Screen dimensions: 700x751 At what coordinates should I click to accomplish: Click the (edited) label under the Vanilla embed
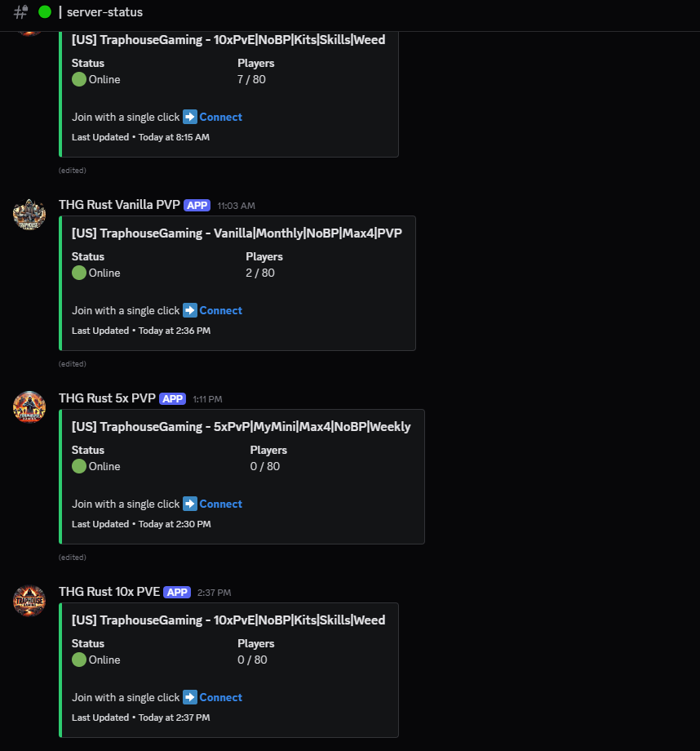pos(72,363)
